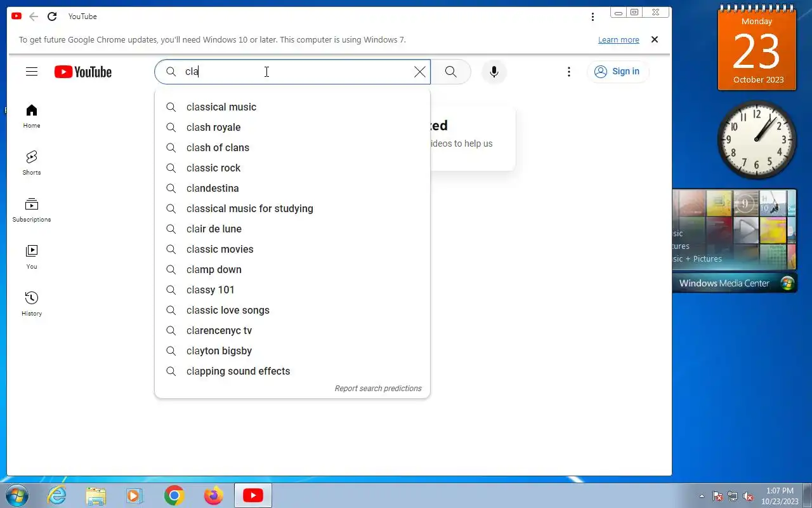Open Windows Media Player from taskbar
Viewport: 812px width, 508px height.
134,495
